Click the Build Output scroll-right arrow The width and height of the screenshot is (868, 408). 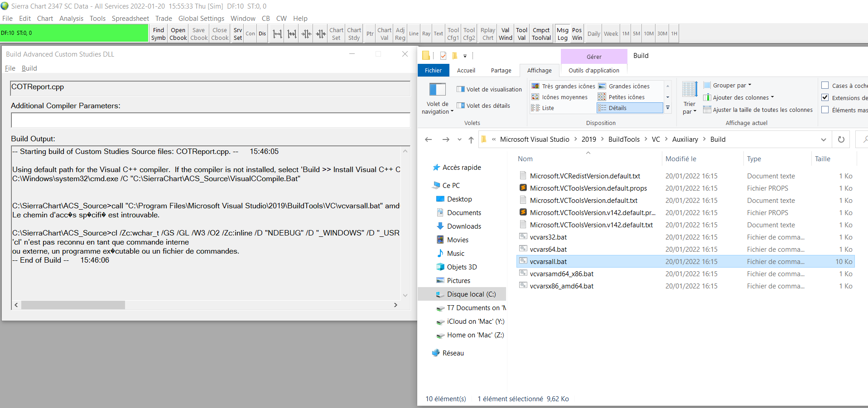click(x=395, y=305)
